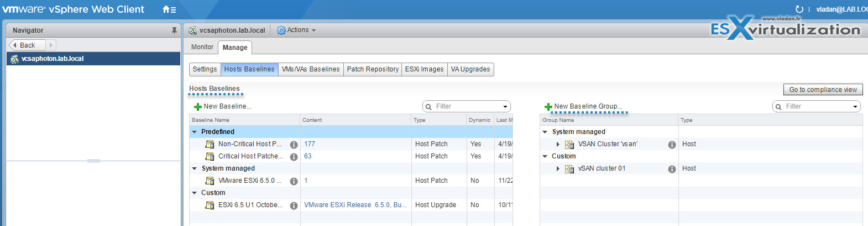This screenshot has height=226, width=868.
Task: Click search icon in Baseline Group filter
Action: coord(779,106)
